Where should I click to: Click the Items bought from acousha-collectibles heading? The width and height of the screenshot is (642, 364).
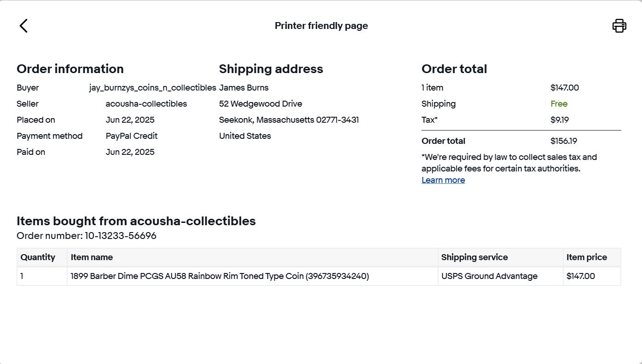coord(136,221)
